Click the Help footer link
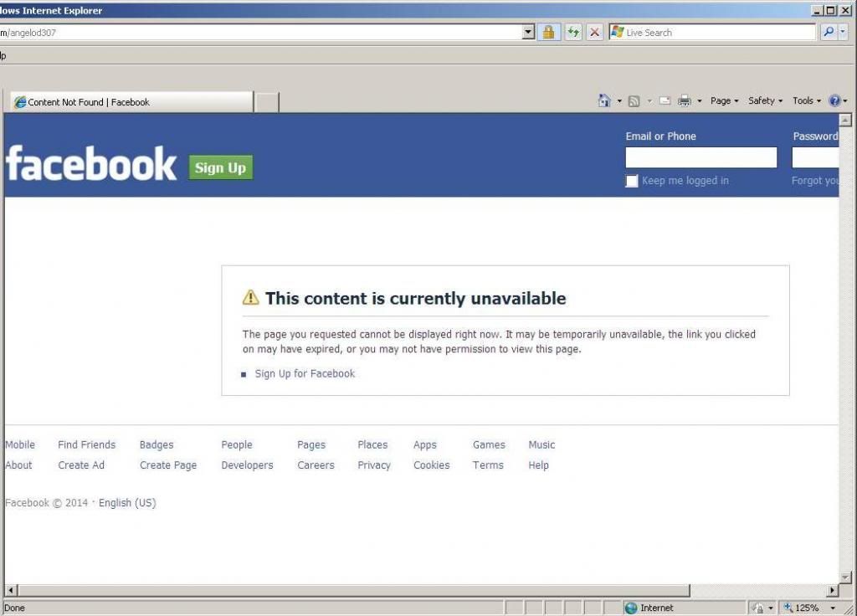The width and height of the screenshot is (857, 616). pos(538,465)
